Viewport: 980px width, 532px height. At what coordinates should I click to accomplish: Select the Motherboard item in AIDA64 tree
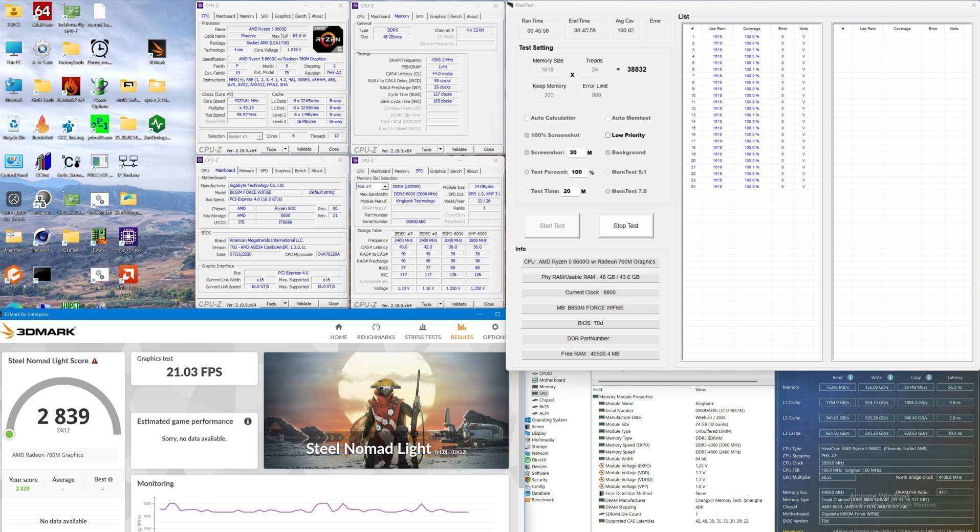pyautogui.click(x=552, y=380)
